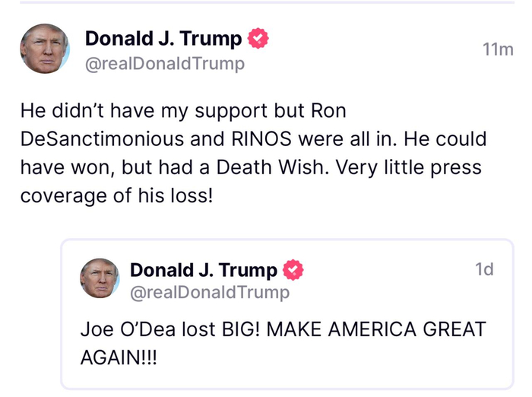Viewport: 532px width, 397px height.
Task: Click the main post's profile avatar
Action: (45, 49)
